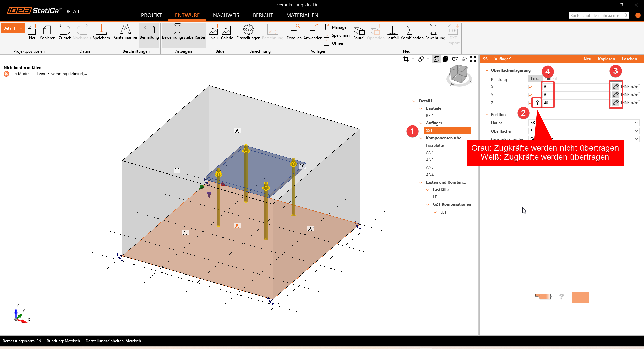
Task: Open the Galerie picture gallery
Action: point(227,30)
